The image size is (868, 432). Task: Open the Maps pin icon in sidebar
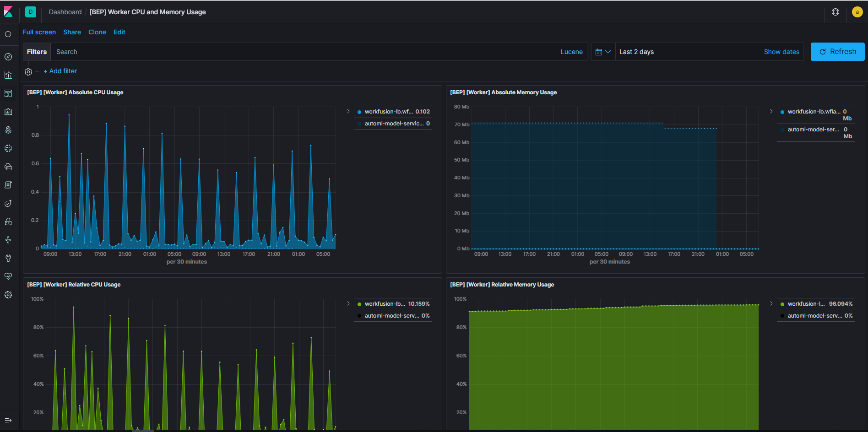(x=8, y=130)
